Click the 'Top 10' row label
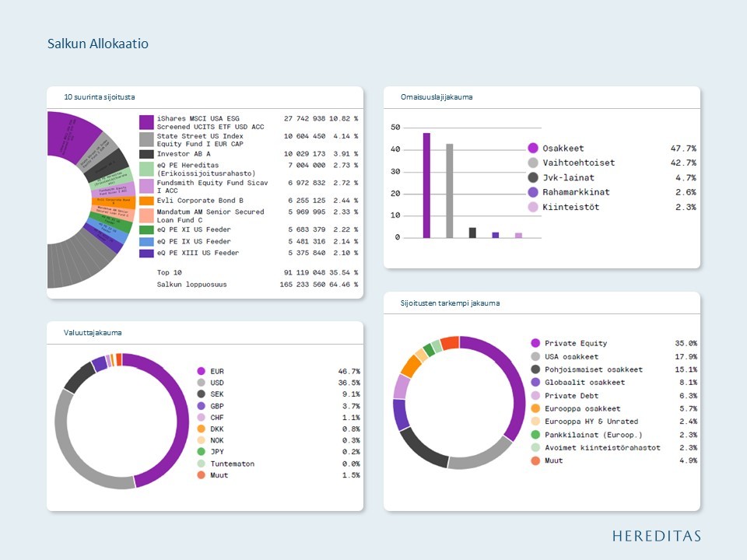Image resolution: width=747 pixels, height=560 pixels. coord(169,272)
